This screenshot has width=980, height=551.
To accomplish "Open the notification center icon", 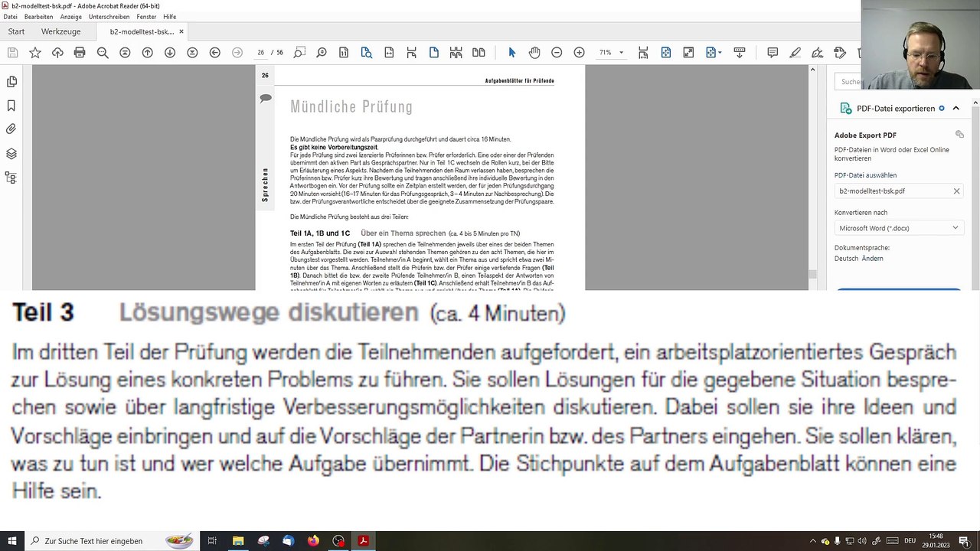I will pyautogui.click(x=966, y=541).
